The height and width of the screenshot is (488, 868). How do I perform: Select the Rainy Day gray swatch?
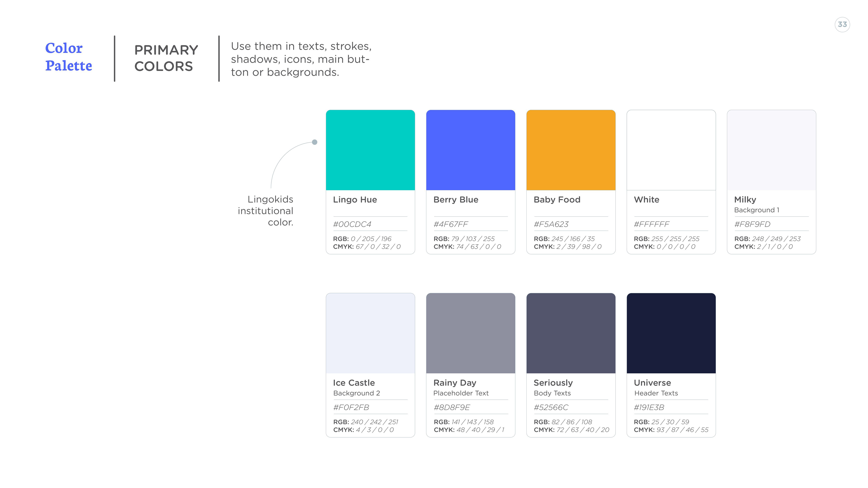click(x=470, y=333)
